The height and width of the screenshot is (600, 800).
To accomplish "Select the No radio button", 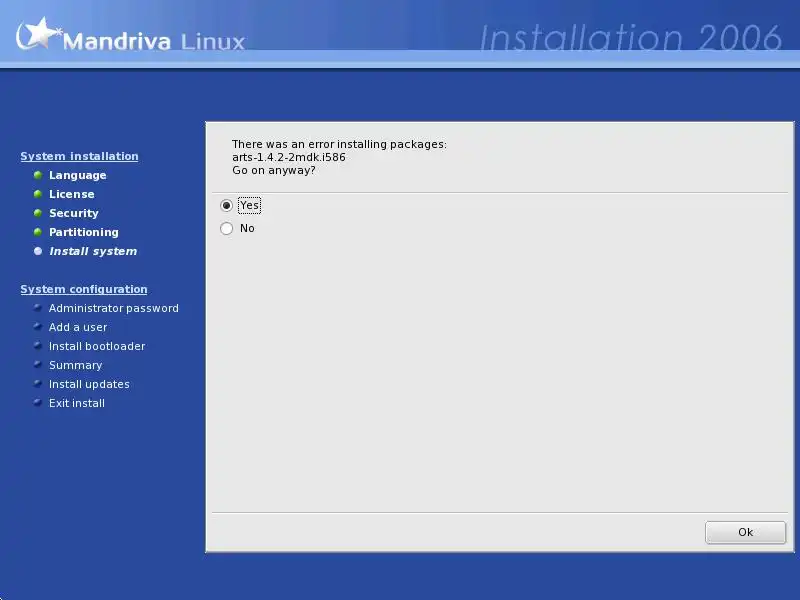I will [x=227, y=228].
